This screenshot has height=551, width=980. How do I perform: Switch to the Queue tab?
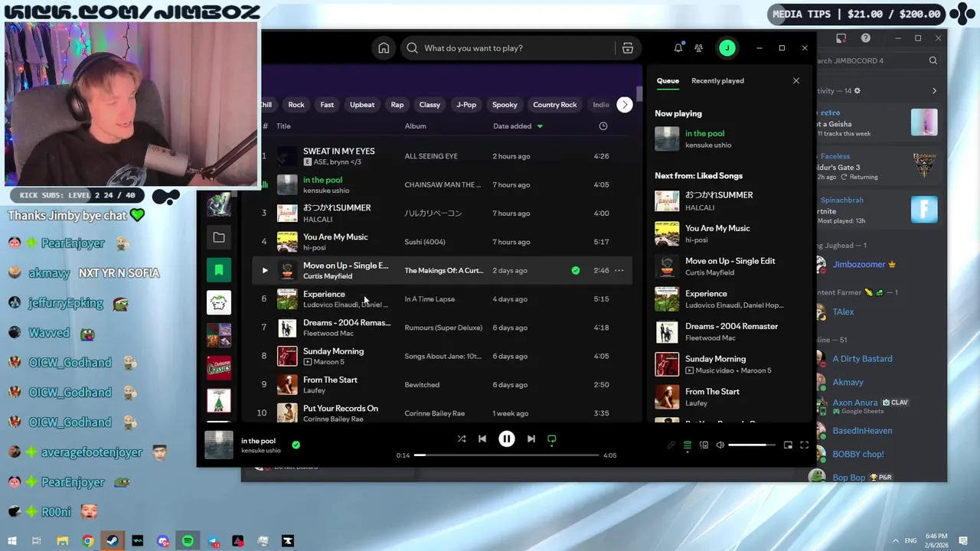click(668, 80)
